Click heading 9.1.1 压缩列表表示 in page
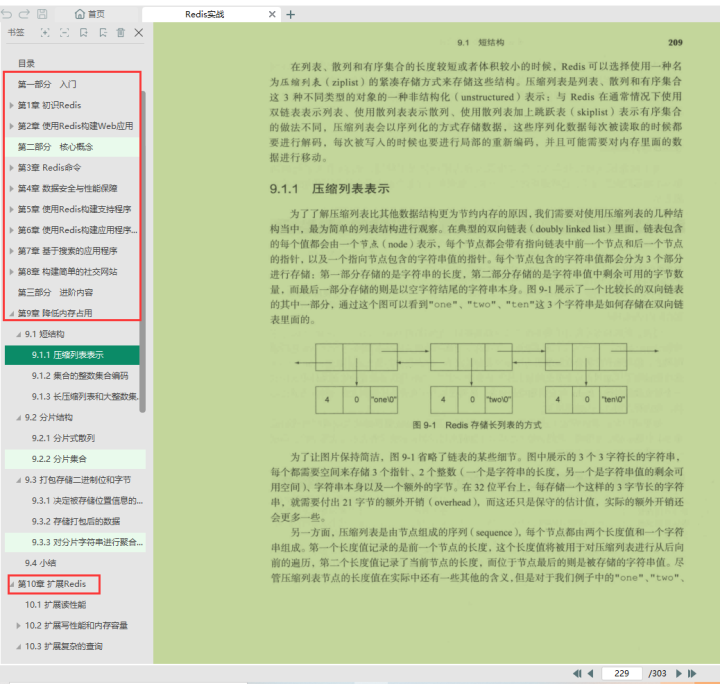This screenshot has width=720, height=684. click(x=329, y=189)
